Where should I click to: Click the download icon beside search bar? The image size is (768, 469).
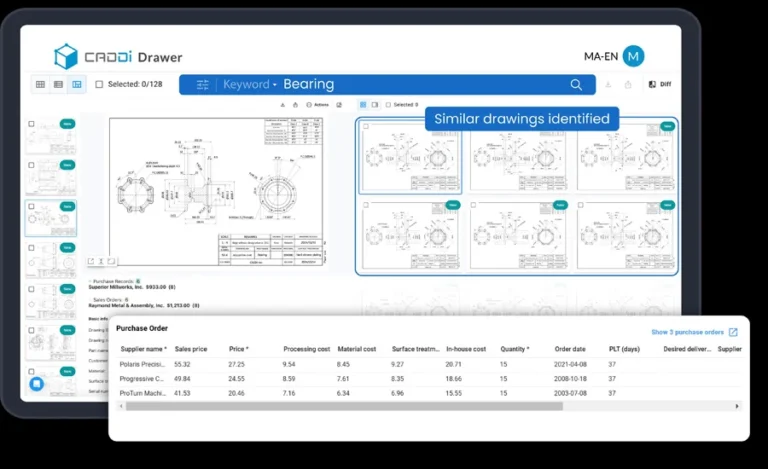click(608, 84)
